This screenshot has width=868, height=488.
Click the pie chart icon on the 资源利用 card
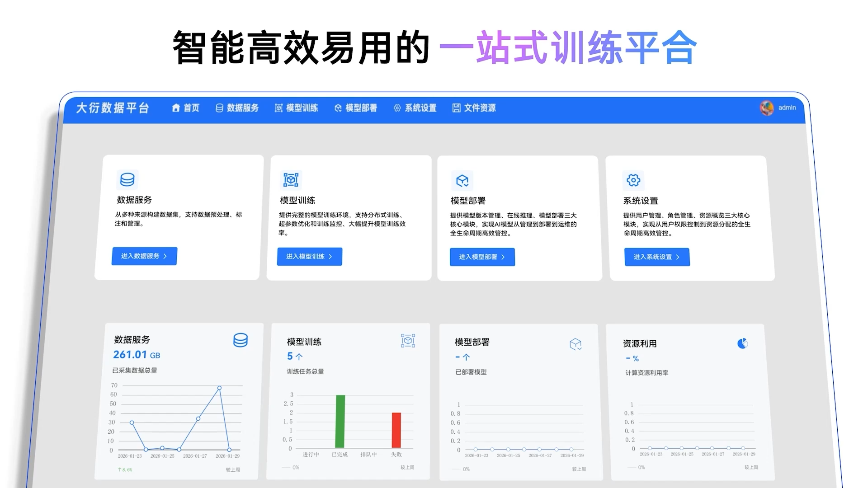pos(743,343)
